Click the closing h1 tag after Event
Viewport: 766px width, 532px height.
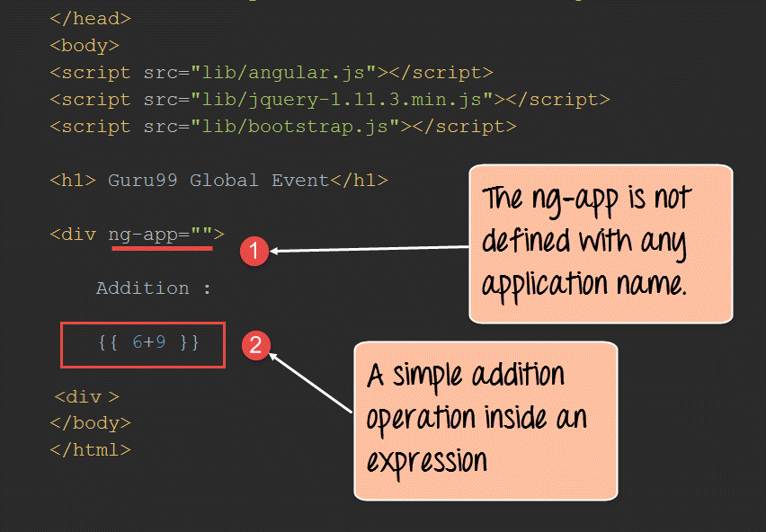[359, 180]
